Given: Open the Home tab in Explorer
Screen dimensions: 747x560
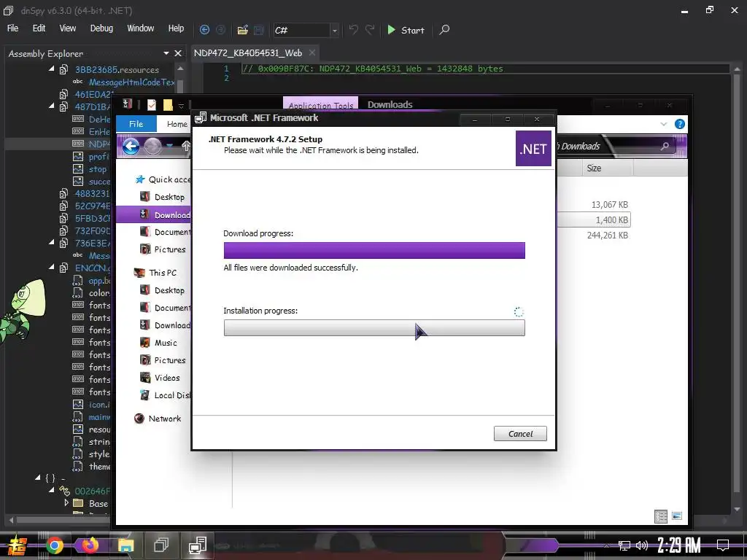Looking at the screenshot, I should click(177, 124).
